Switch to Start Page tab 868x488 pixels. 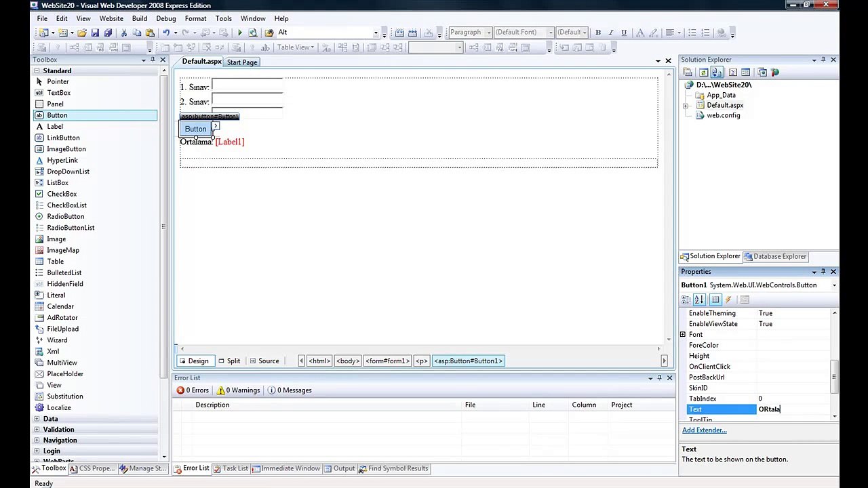[x=242, y=62]
